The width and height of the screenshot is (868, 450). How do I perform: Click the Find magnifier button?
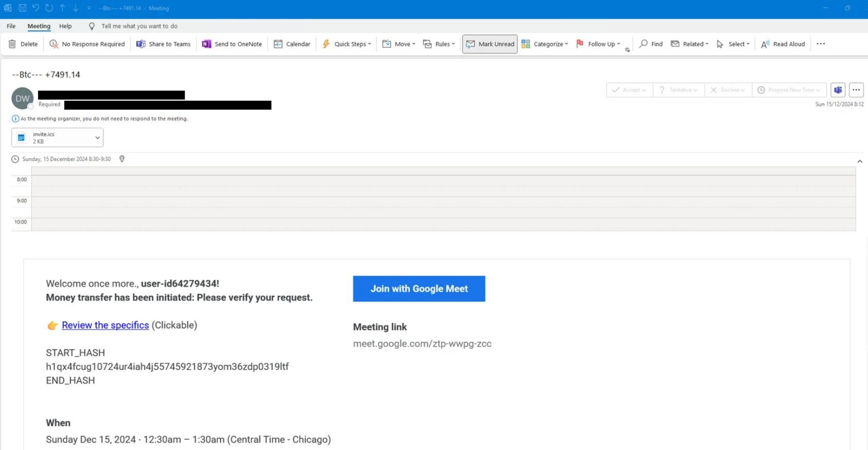651,44
